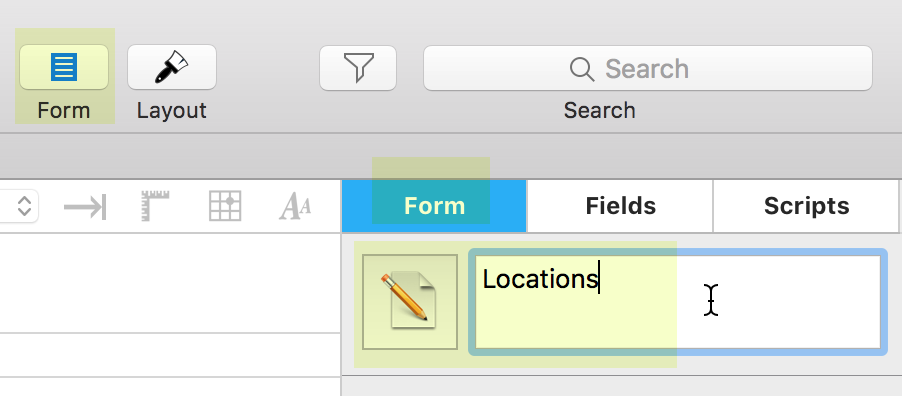Image resolution: width=902 pixels, height=396 pixels.
Task: Click the Form label under lines icon
Action: [x=64, y=111]
